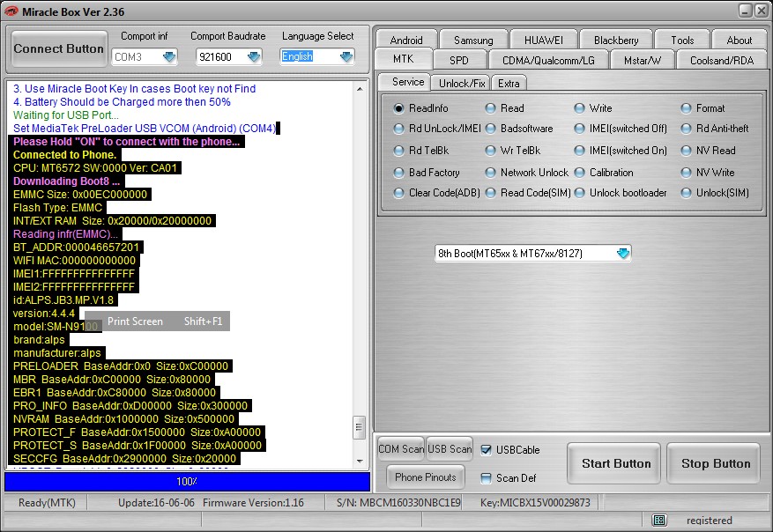Switch to the Extra sub-tab
This screenshot has height=532, width=773.
[x=509, y=84]
